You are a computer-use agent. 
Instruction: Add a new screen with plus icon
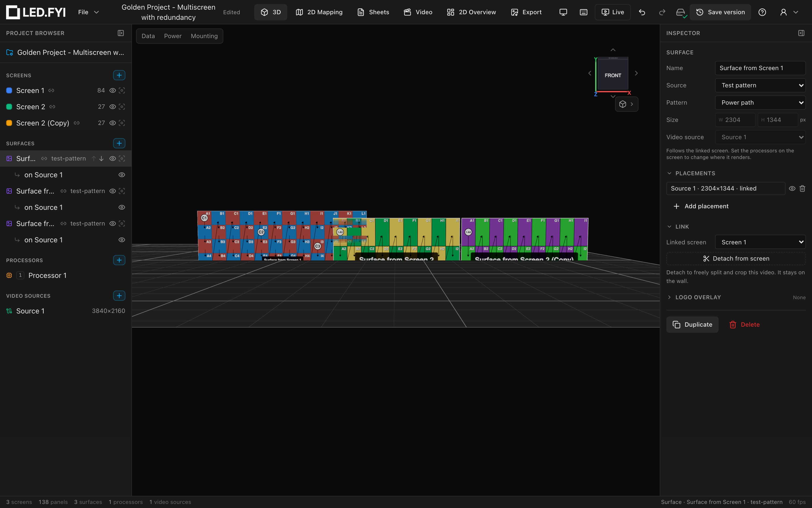coord(119,75)
